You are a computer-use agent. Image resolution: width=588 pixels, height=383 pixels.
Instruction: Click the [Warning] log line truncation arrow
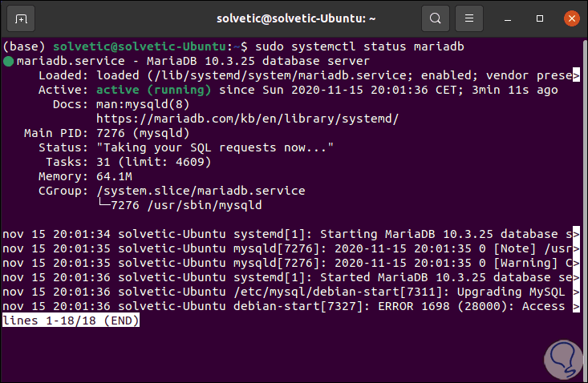[576, 263]
